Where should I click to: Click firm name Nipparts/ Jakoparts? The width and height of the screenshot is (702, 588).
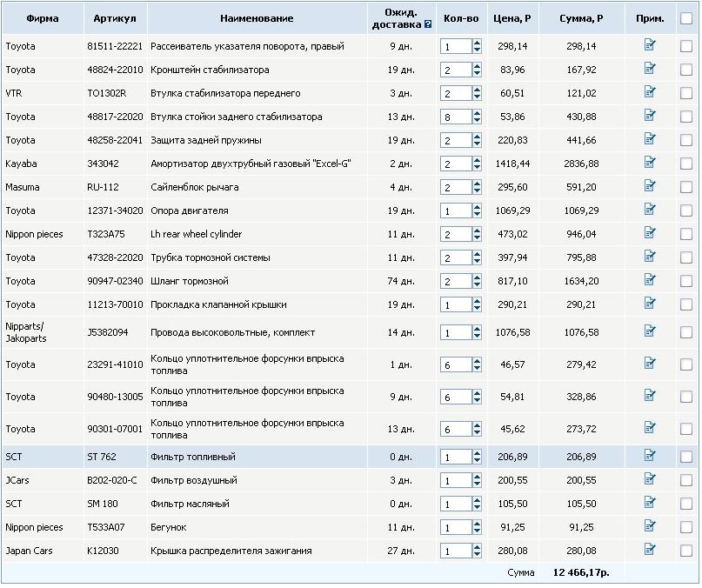(26, 332)
